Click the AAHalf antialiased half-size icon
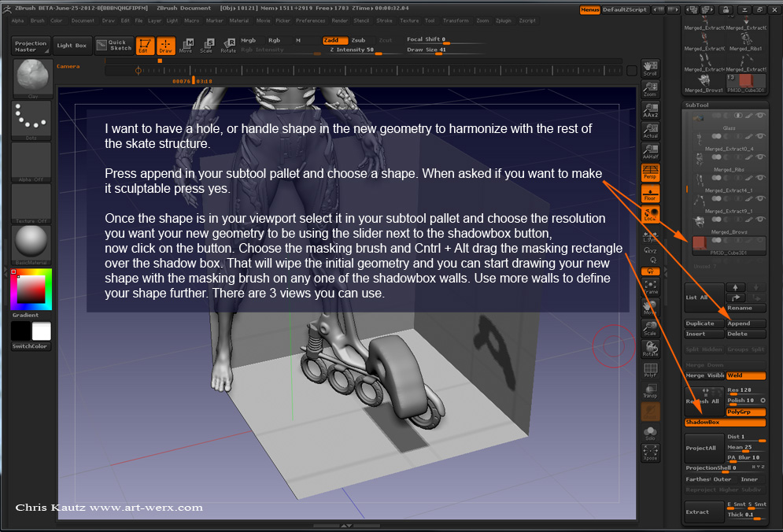 tap(650, 151)
